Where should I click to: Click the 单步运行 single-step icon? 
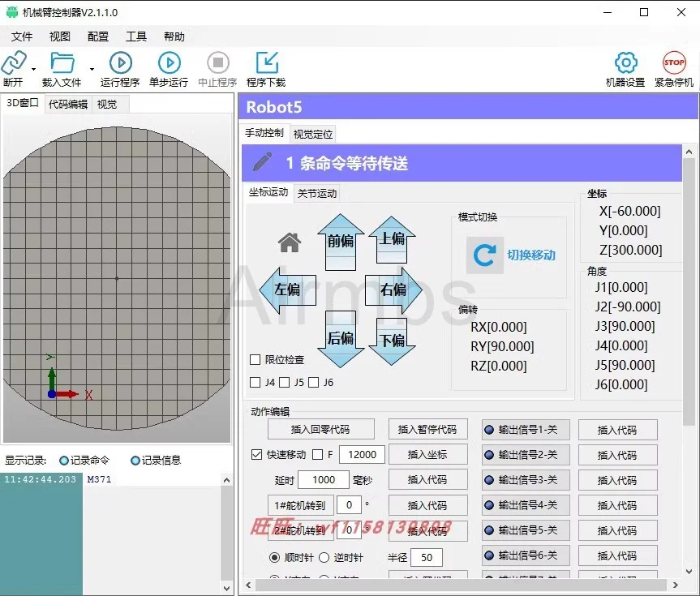pos(169,63)
